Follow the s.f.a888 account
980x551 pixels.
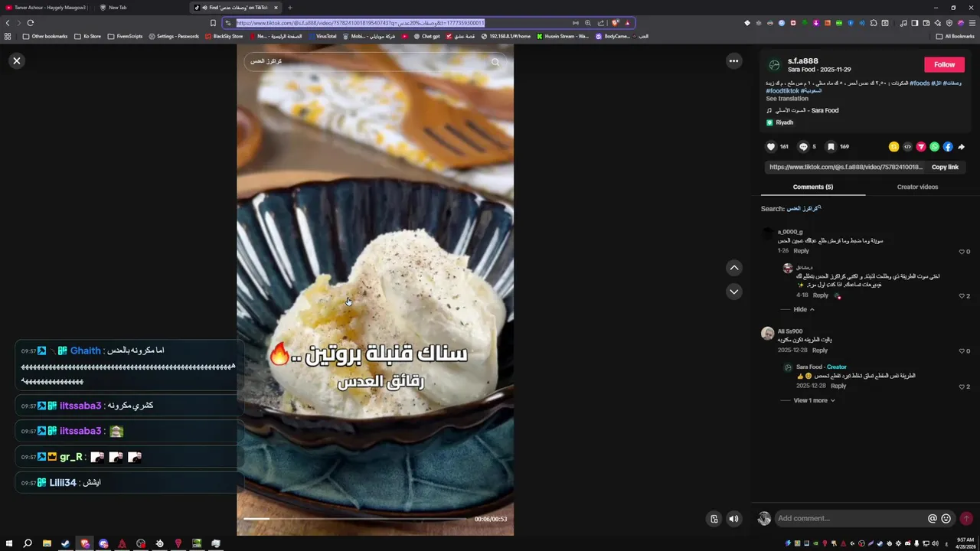[944, 64]
